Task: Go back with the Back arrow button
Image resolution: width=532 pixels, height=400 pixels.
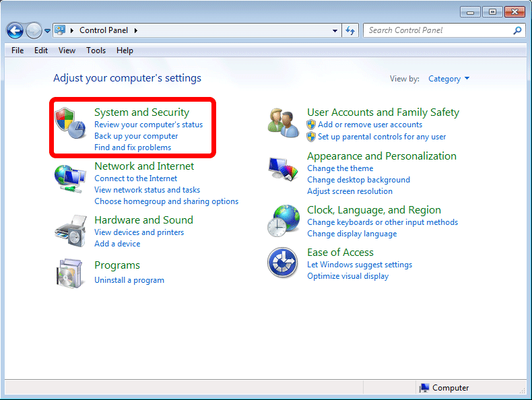Action: tap(15, 31)
